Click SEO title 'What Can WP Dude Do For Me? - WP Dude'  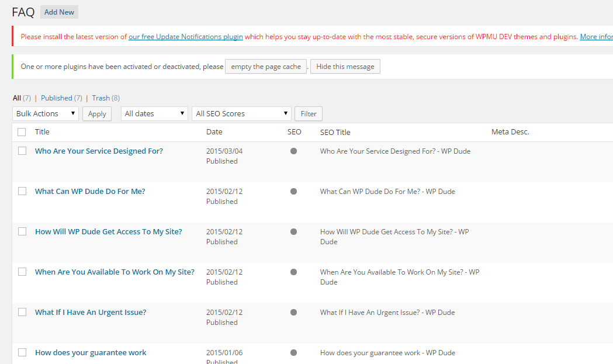[387, 191]
